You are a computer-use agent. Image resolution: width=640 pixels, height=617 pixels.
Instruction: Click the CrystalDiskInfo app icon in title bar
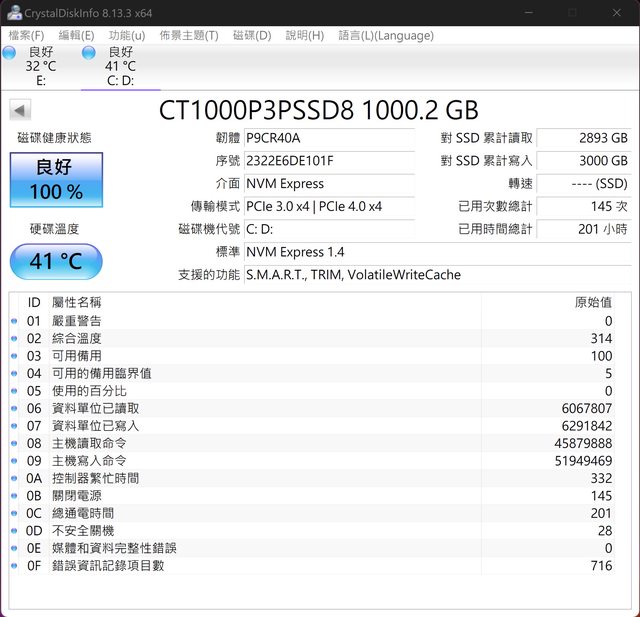pyautogui.click(x=13, y=13)
